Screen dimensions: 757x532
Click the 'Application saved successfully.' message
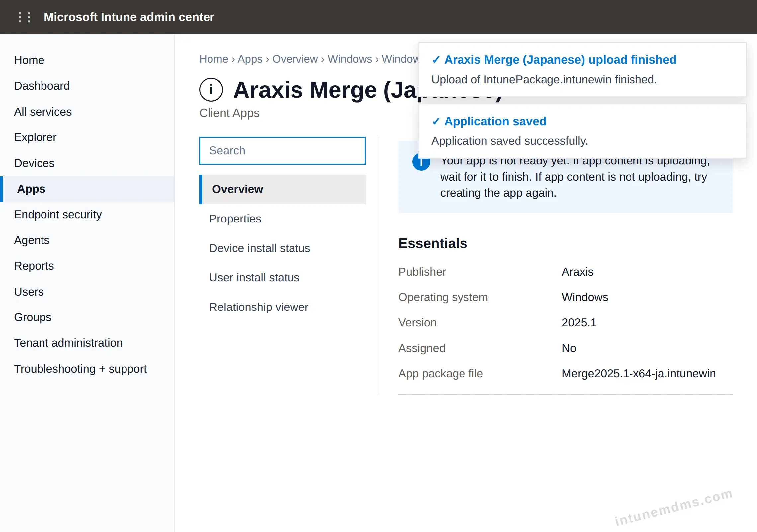pos(510,141)
